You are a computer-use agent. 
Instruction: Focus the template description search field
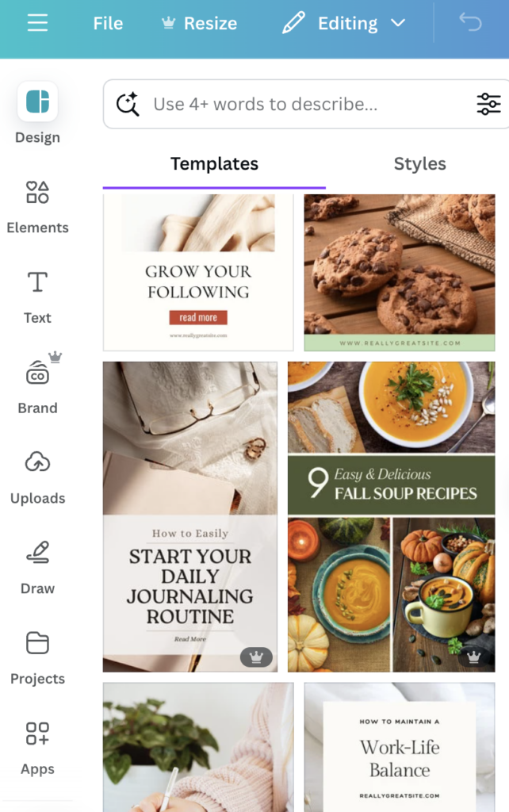305,104
